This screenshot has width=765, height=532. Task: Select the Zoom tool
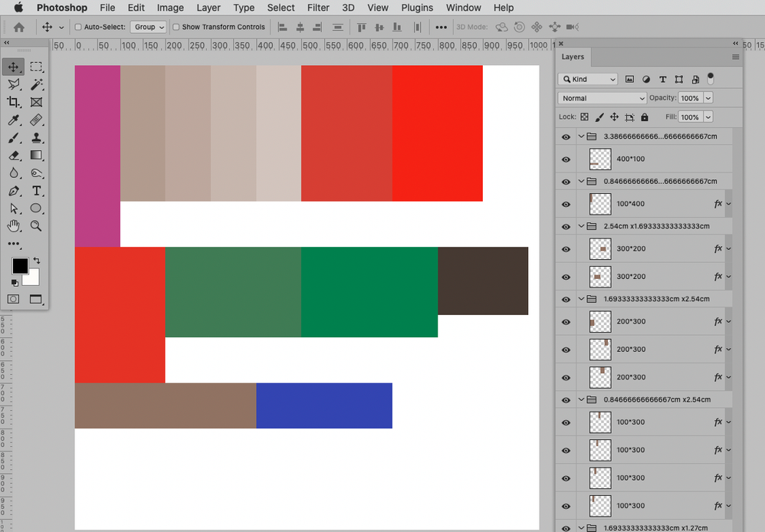click(x=36, y=226)
